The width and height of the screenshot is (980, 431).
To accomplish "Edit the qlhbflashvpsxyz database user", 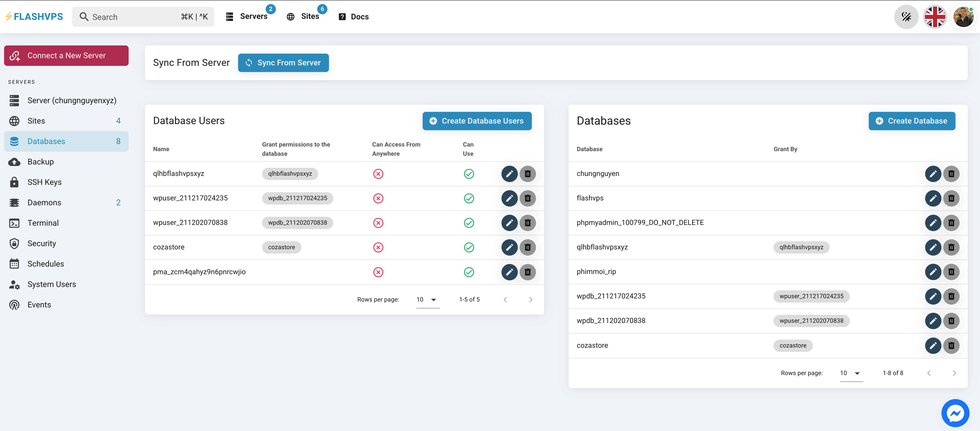I will click(x=509, y=174).
